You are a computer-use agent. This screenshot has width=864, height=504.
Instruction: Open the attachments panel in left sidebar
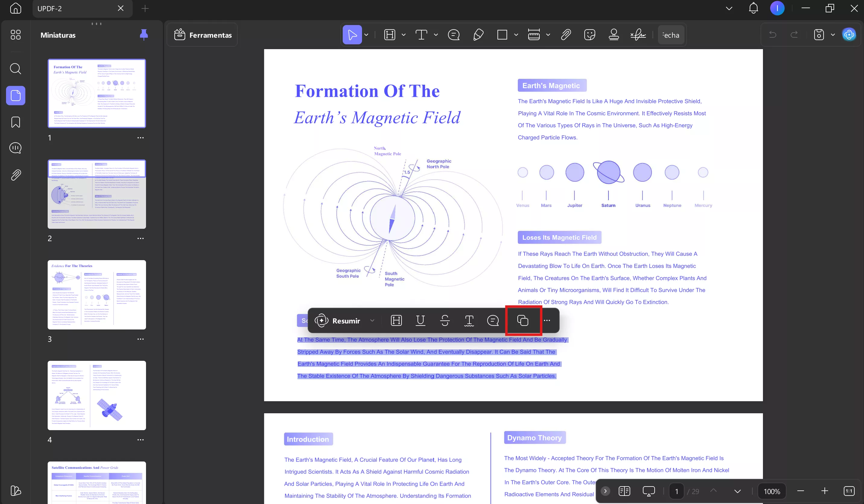point(16,175)
